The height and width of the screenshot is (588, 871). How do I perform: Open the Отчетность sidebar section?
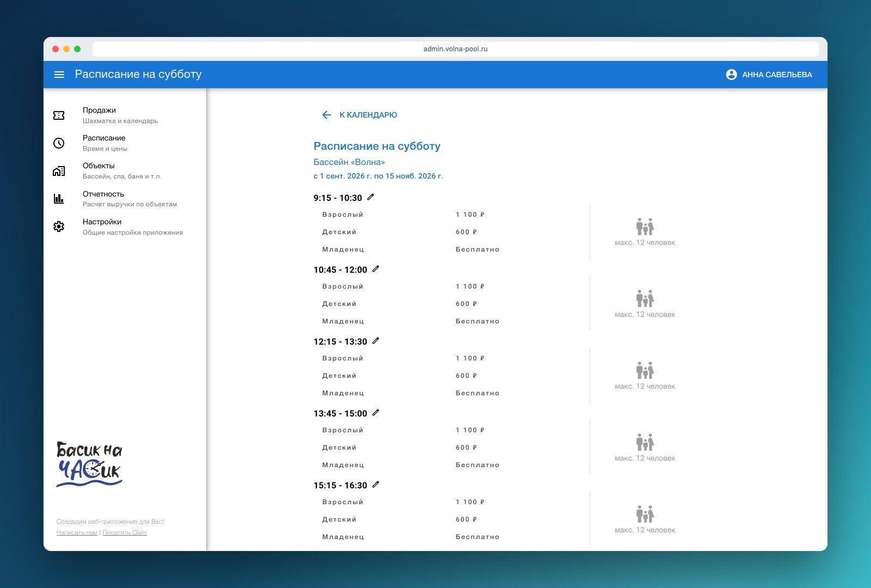pyautogui.click(x=125, y=199)
